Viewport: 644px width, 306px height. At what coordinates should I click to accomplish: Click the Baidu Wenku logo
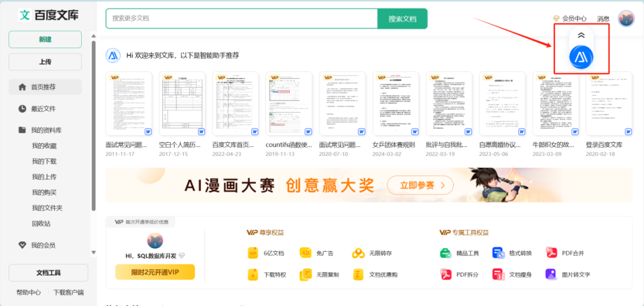48,15
